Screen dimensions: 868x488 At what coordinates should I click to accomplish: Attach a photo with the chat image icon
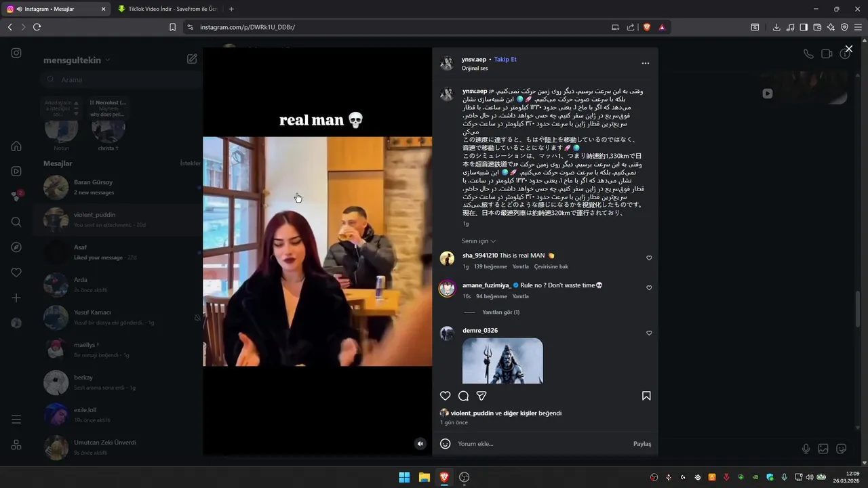point(823,449)
